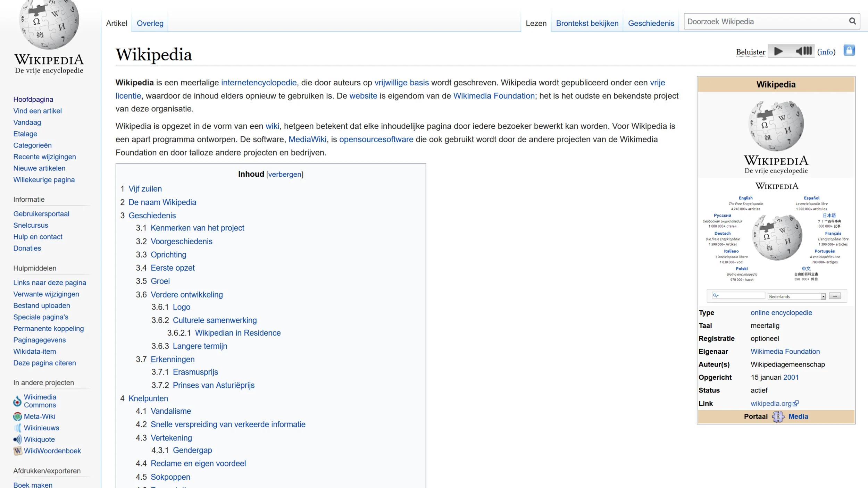
Task: Click the blue page protection lock icon
Action: coord(849,51)
